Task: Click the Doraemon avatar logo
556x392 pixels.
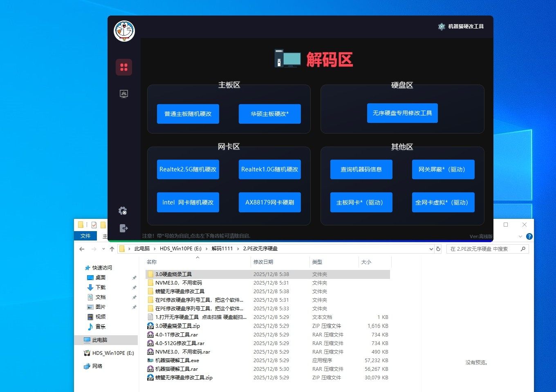Action: 124,31
